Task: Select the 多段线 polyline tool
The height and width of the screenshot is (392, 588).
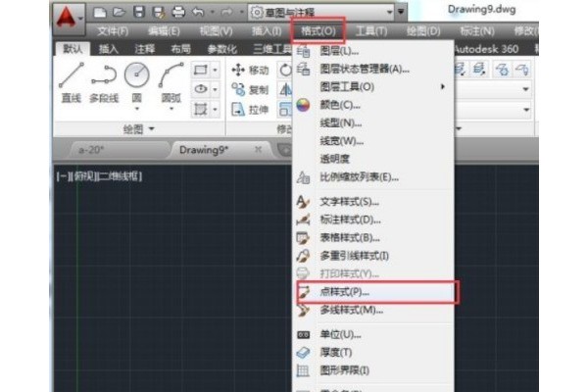Action: pyautogui.click(x=104, y=84)
